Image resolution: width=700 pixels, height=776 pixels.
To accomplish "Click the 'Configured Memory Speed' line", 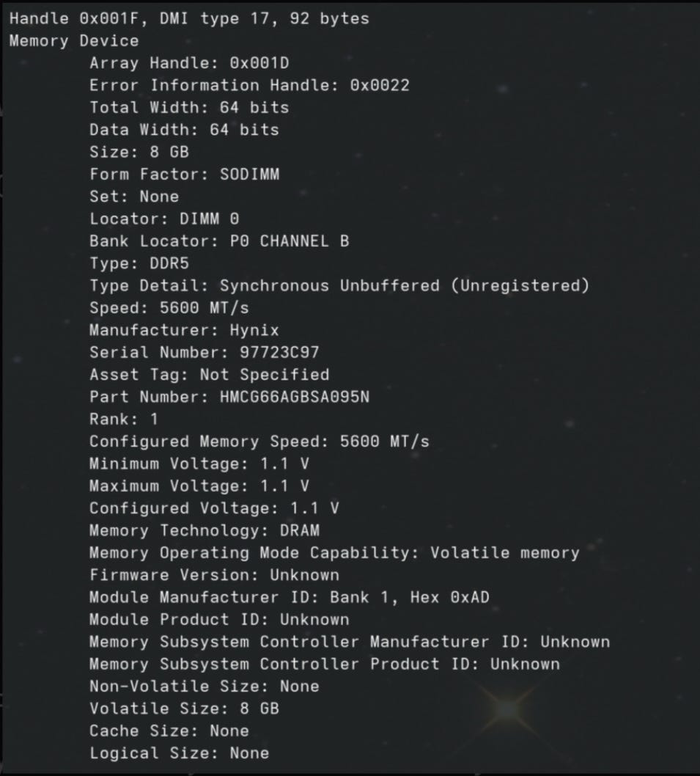I will (x=259, y=441).
